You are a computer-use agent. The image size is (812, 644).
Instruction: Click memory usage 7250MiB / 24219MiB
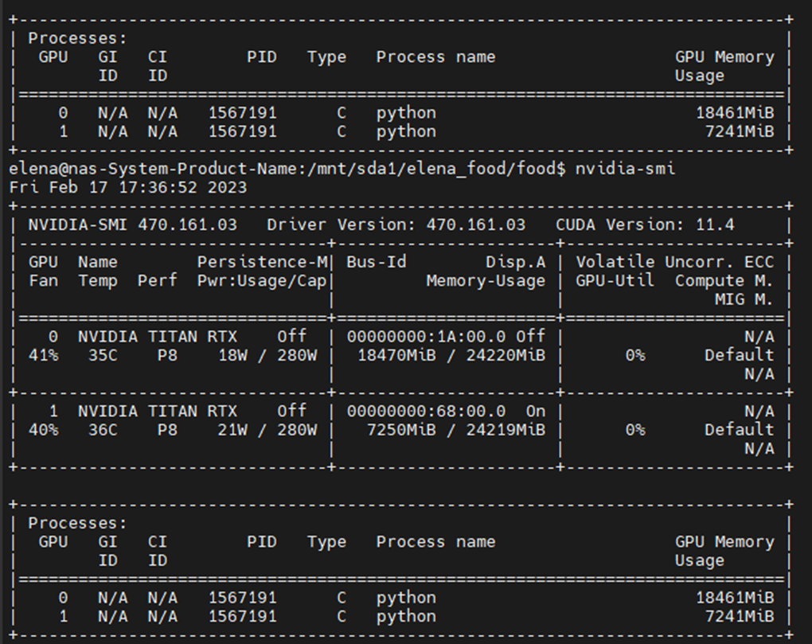click(455, 430)
